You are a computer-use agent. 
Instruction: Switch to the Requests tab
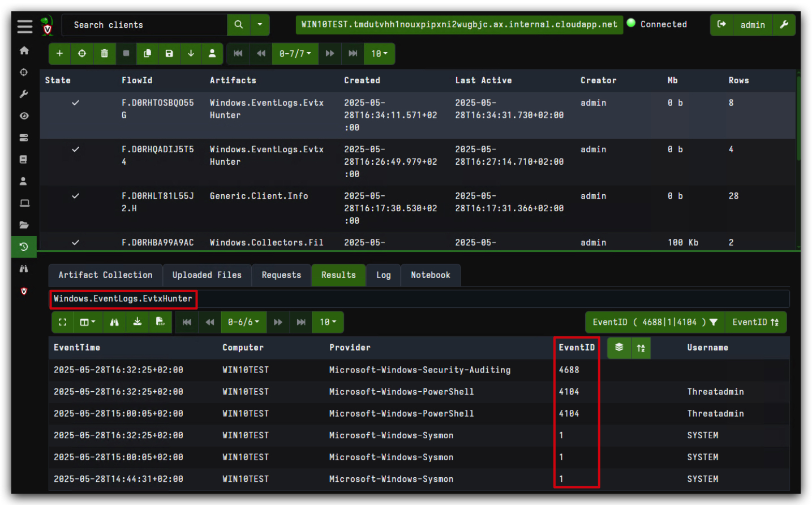coord(281,275)
